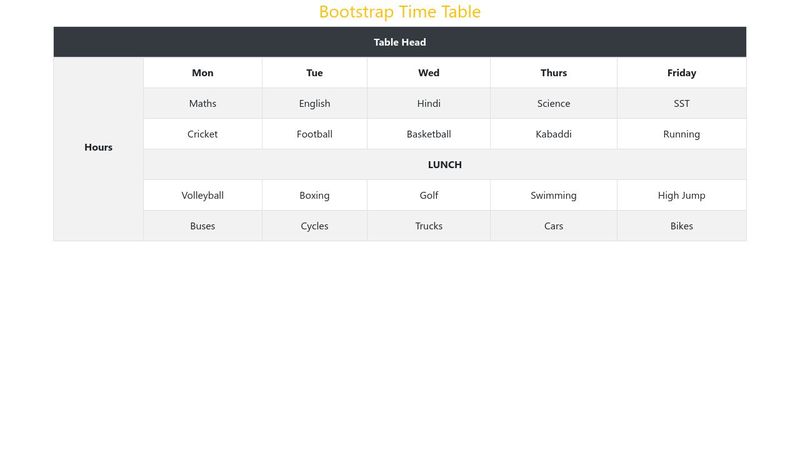Select the English cell
The image size is (800, 450).
314,104
